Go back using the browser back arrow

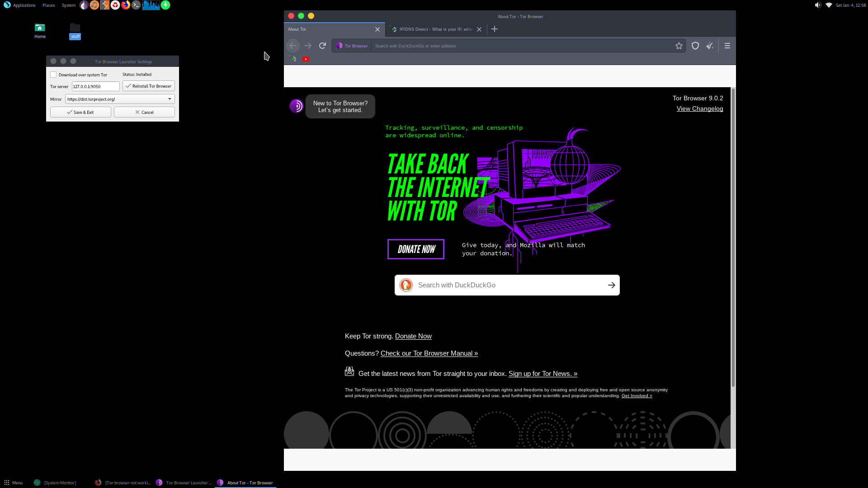pos(293,46)
